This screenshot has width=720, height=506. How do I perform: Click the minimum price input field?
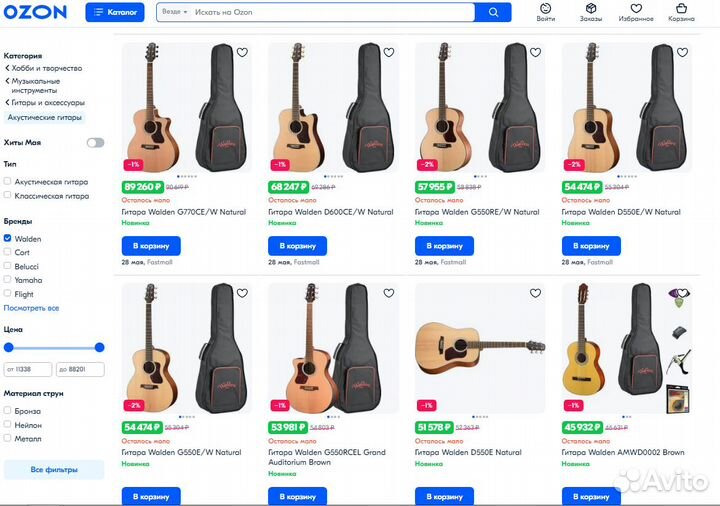28,370
